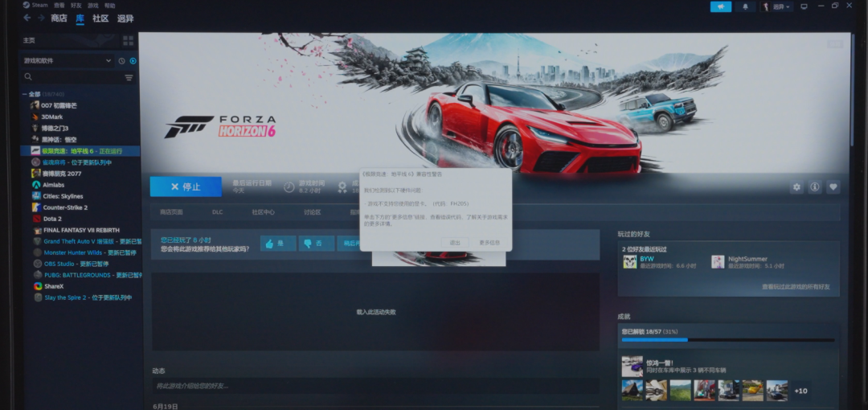Open the Steam menu
Viewport: 868px width, 410px height.
35,6
